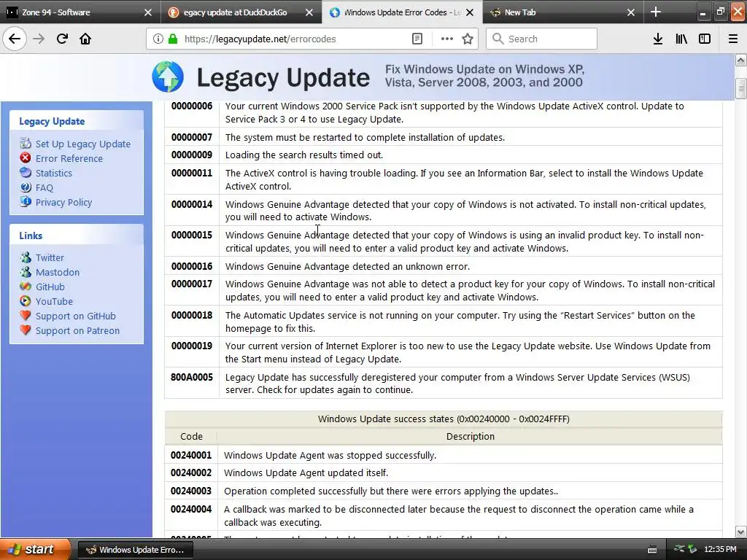Click error code 00000007

192,137
